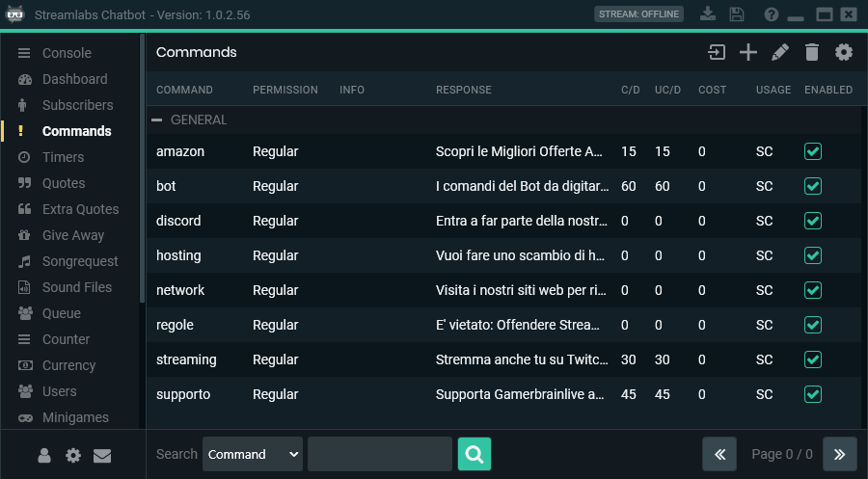Toggle enabled checkbox for supporto command
868x479 pixels.
click(x=813, y=394)
